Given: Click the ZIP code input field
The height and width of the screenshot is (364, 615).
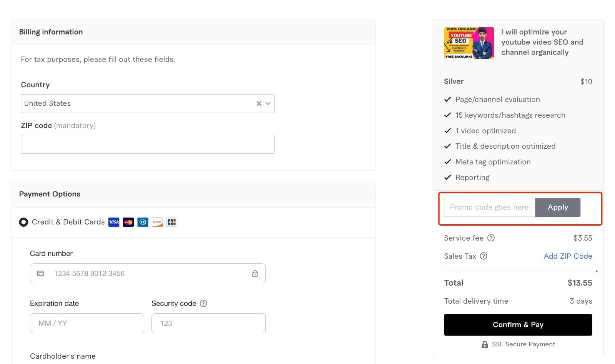Looking at the screenshot, I should tap(148, 144).
